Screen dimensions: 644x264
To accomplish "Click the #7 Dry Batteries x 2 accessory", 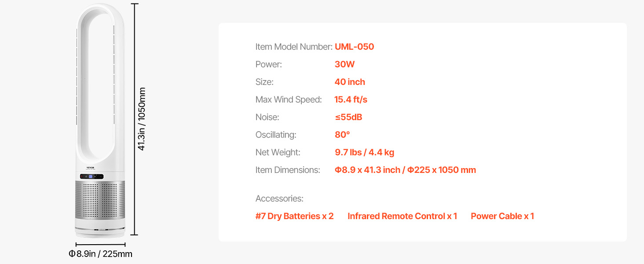I will [x=294, y=216].
